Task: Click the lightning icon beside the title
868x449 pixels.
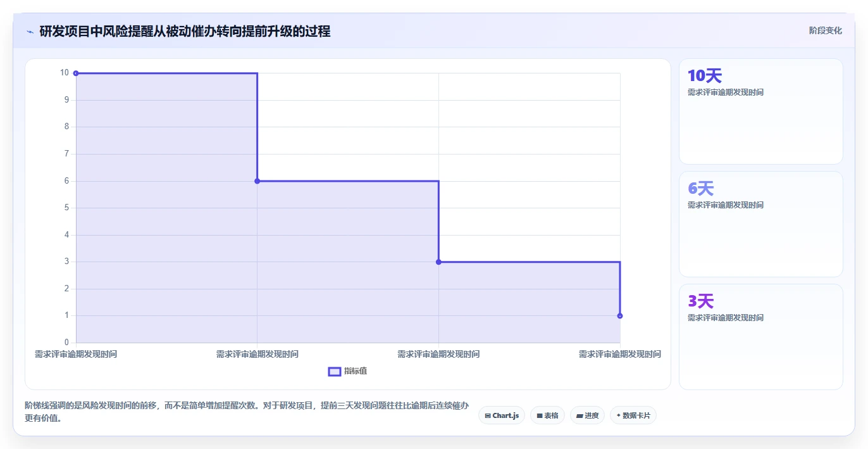Action: (x=30, y=31)
